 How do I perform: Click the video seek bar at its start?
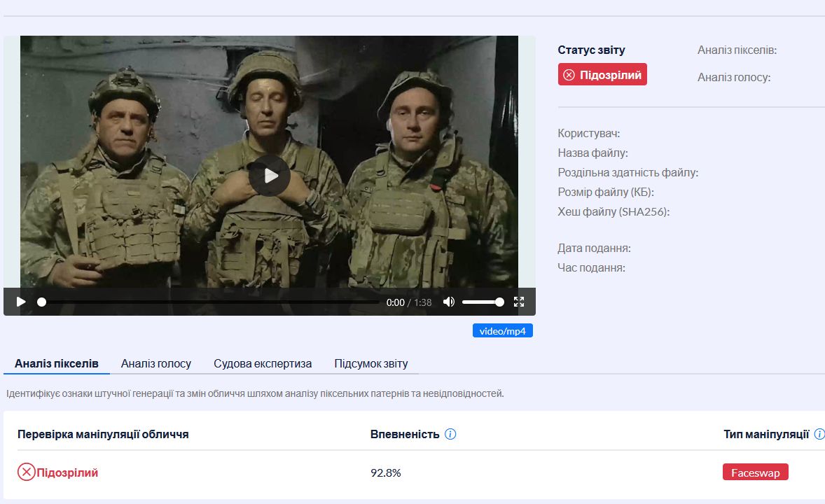42,302
